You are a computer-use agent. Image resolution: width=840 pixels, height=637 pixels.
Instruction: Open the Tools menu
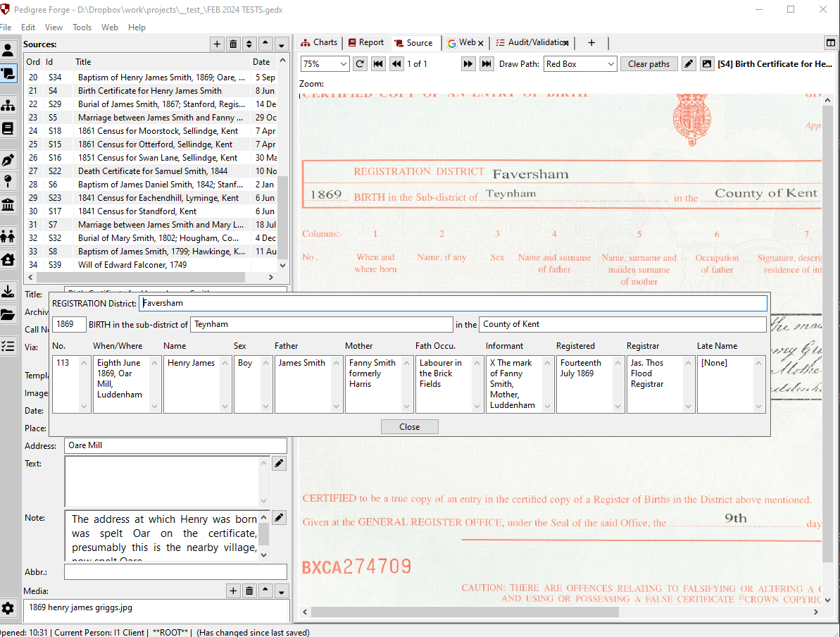(82, 27)
